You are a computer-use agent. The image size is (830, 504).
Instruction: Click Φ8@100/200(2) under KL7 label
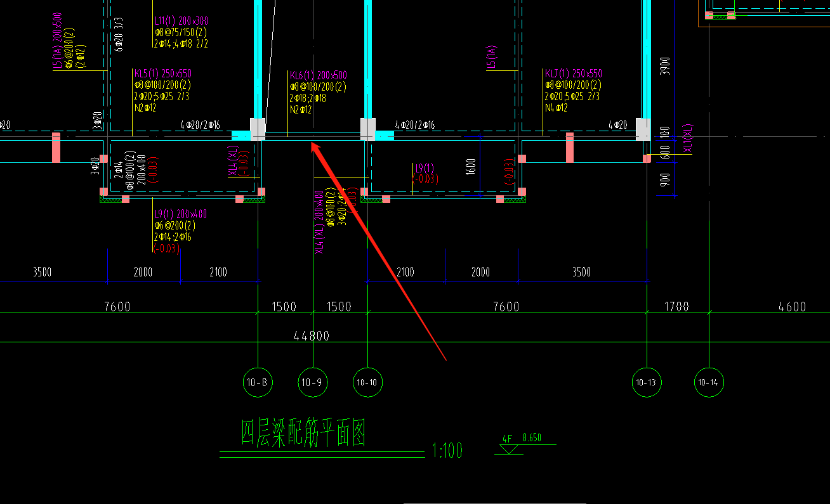tap(573, 85)
